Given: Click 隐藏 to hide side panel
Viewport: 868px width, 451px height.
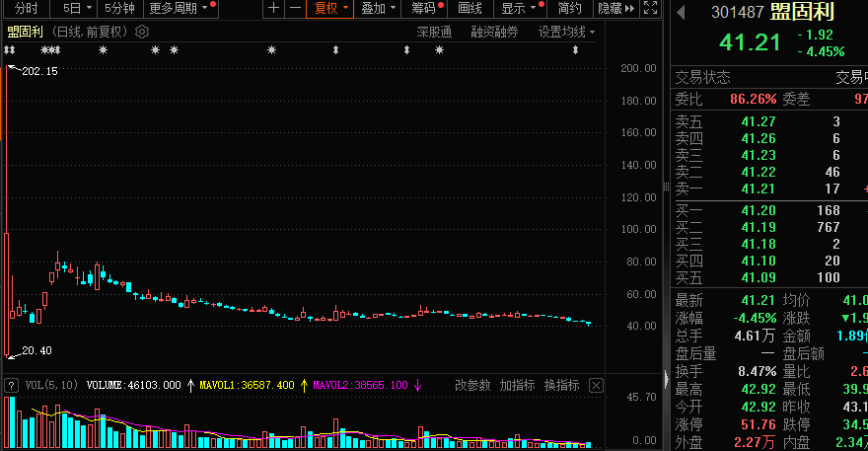Looking at the screenshot, I should pos(616,8).
